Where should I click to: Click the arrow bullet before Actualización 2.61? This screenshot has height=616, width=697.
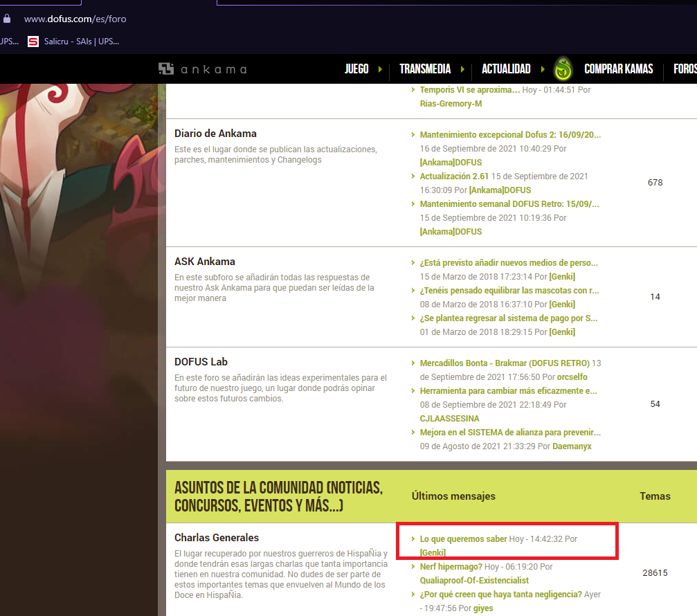[413, 176]
